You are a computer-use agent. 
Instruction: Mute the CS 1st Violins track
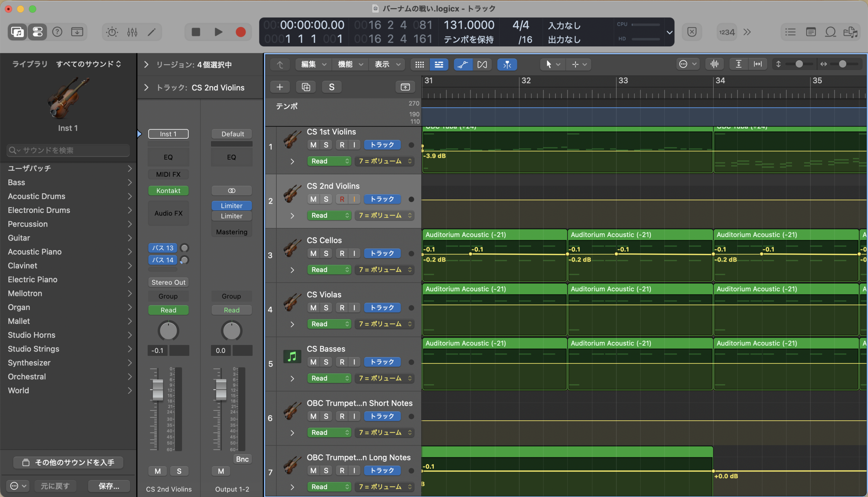313,145
